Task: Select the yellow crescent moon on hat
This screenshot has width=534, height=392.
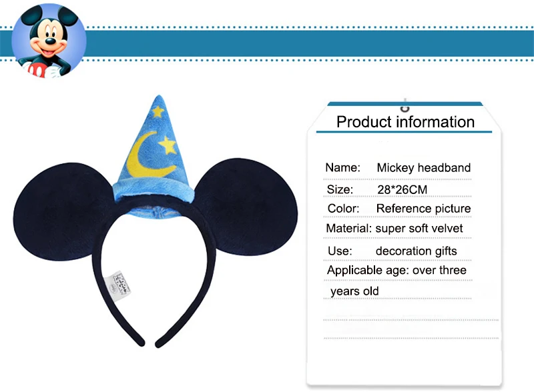Action: click(x=148, y=155)
